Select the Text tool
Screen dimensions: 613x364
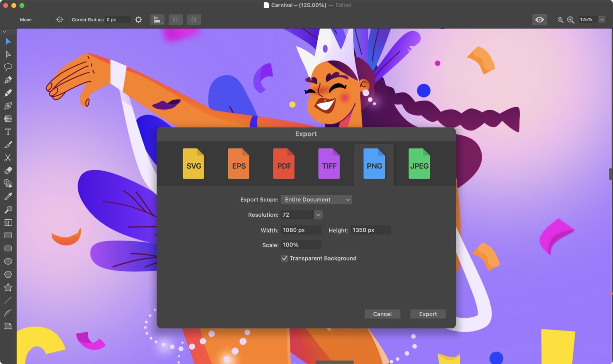pyautogui.click(x=8, y=132)
